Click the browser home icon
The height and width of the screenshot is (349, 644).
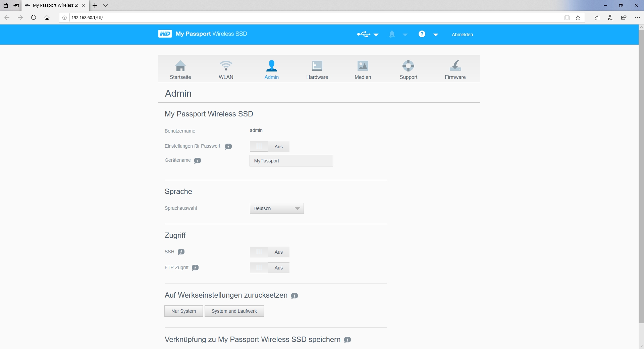click(47, 17)
